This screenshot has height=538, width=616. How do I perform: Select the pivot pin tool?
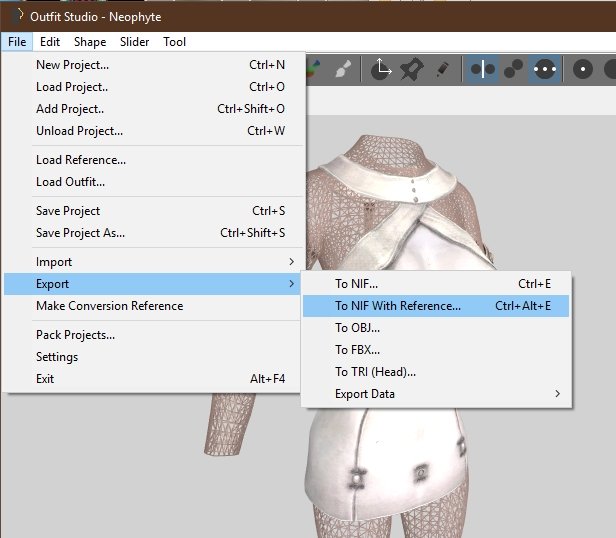tap(411, 70)
